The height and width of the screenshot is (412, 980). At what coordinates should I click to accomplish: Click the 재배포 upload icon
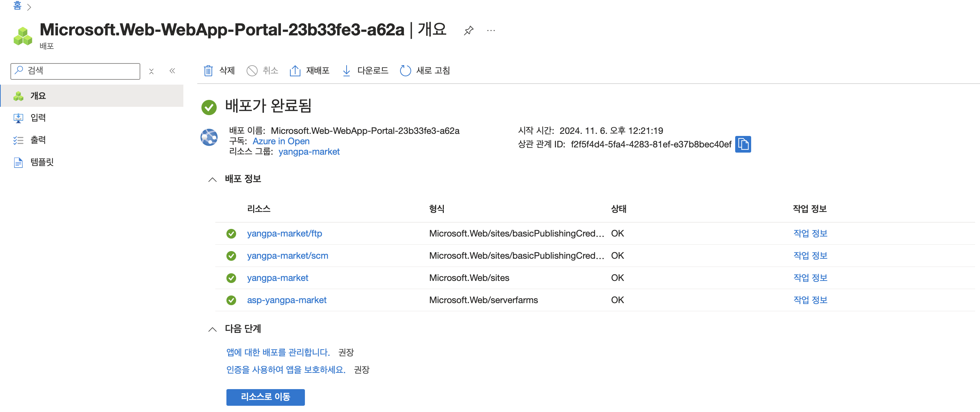coord(295,71)
